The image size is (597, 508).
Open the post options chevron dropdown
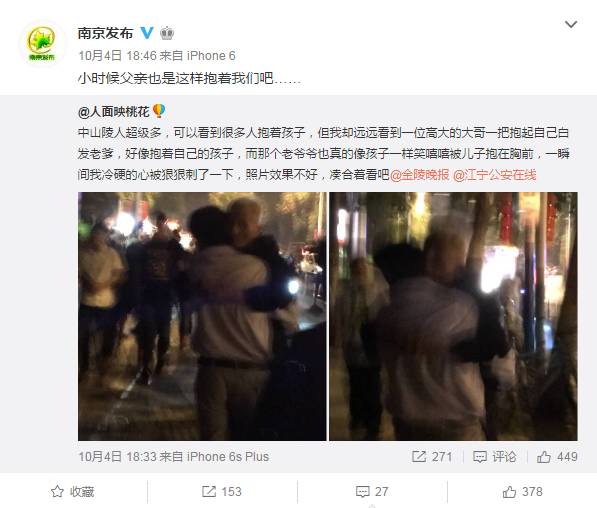571,25
